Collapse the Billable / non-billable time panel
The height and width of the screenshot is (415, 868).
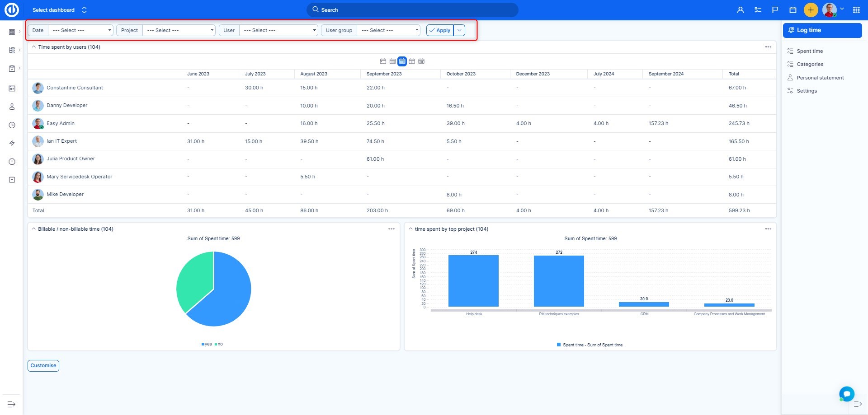click(x=34, y=229)
